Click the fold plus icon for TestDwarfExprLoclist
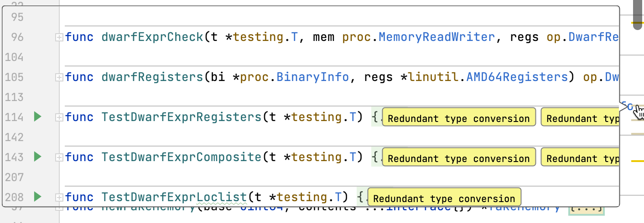The width and height of the screenshot is (644, 223). pos(59,197)
